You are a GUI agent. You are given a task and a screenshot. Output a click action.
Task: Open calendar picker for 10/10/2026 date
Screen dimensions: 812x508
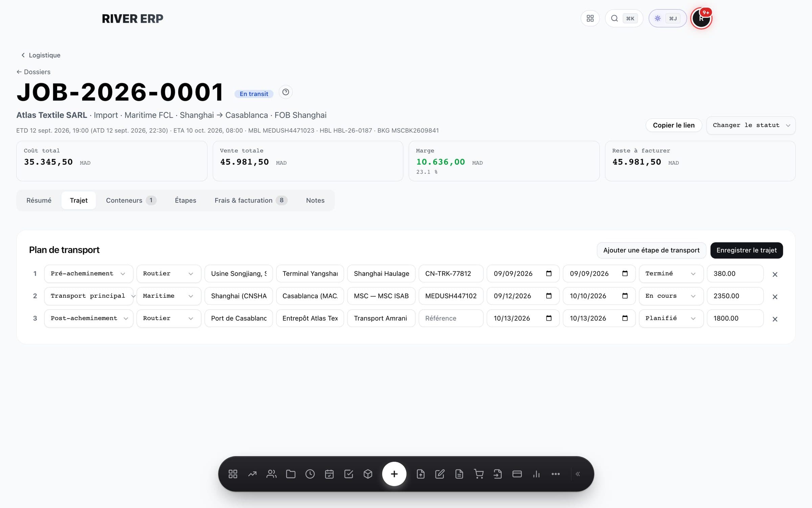625,296
